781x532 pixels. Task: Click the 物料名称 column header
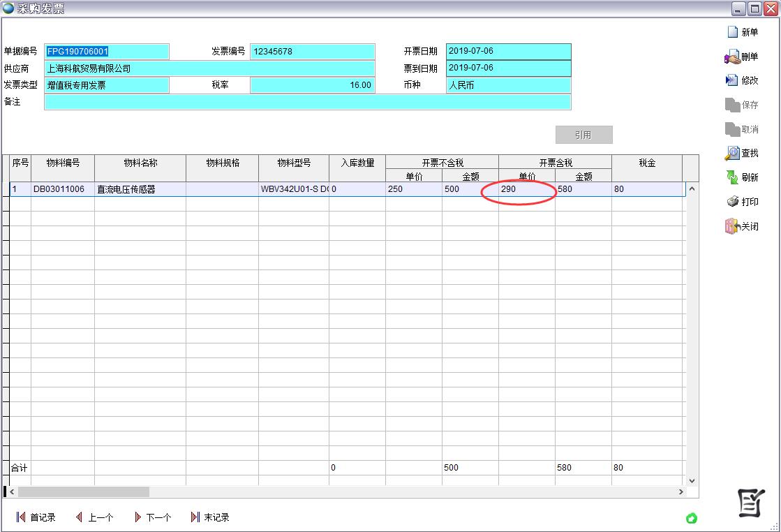(140, 163)
